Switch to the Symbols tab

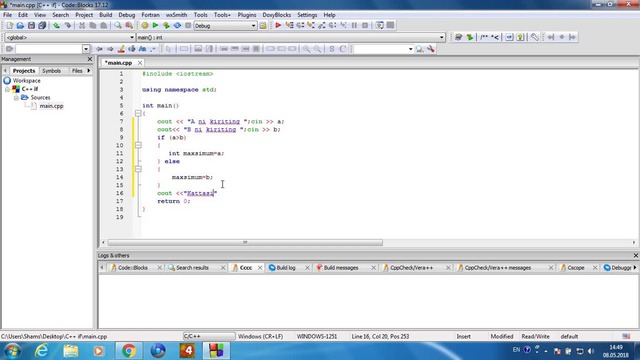coord(51,71)
